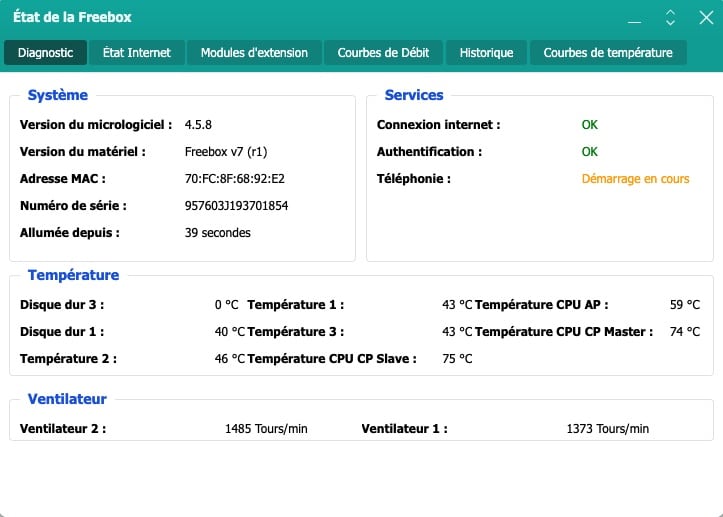Image resolution: width=723 pixels, height=517 pixels.
Task: Close the État de la Freebox window
Action: point(706,18)
